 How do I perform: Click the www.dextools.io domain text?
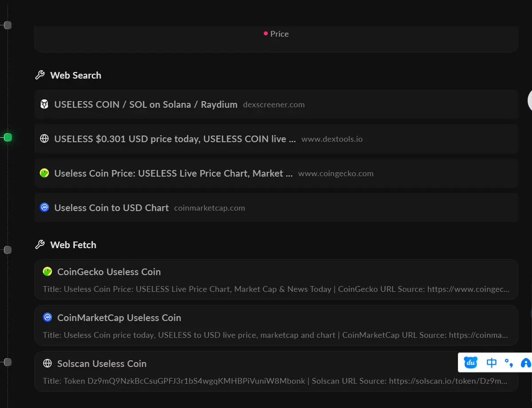[x=332, y=139]
